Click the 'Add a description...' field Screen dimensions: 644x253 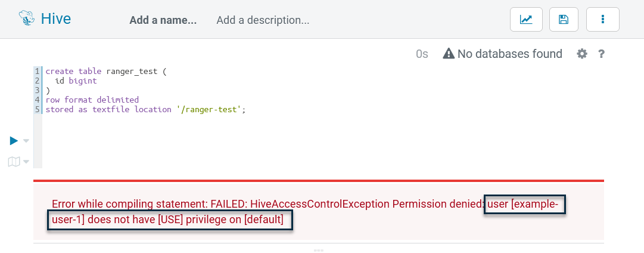263,20
